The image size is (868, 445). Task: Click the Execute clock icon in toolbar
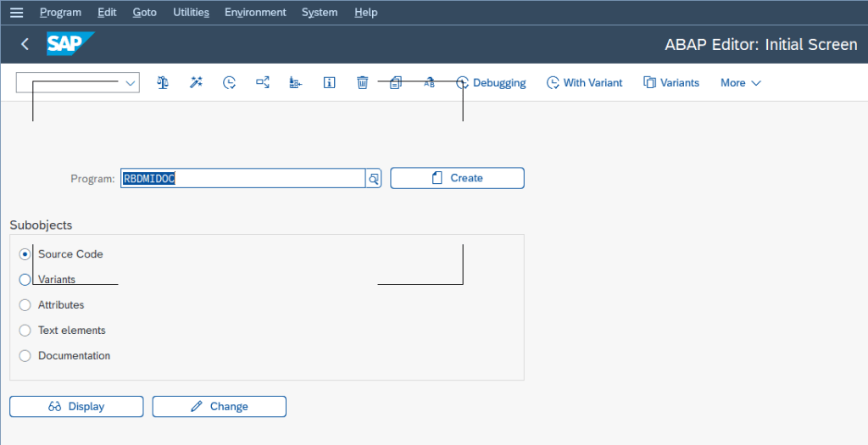pos(229,82)
